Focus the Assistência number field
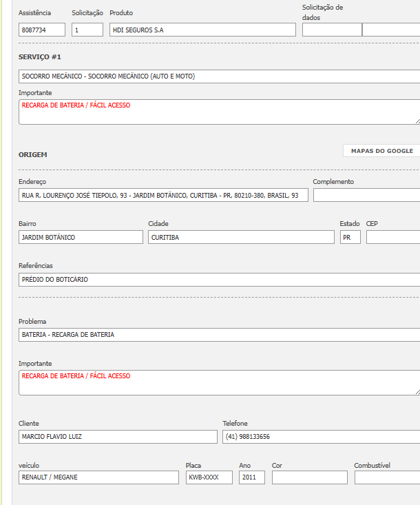Screen dimensions: 420x505 click(x=42, y=30)
